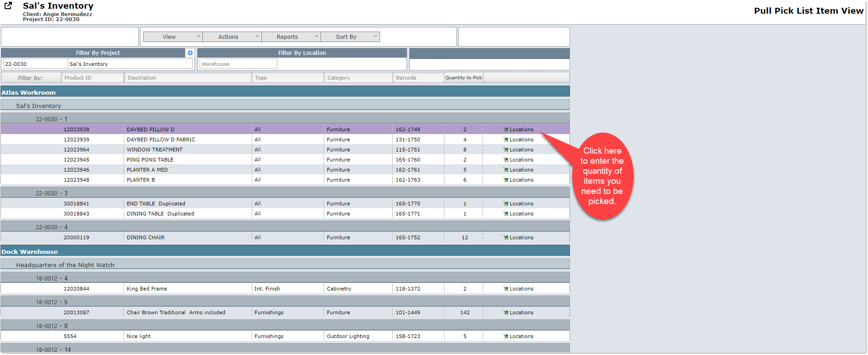The width and height of the screenshot is (868, 355).
Task: Open Locations cart icon for PING PONG TABLE
Action: click(506, 160)
